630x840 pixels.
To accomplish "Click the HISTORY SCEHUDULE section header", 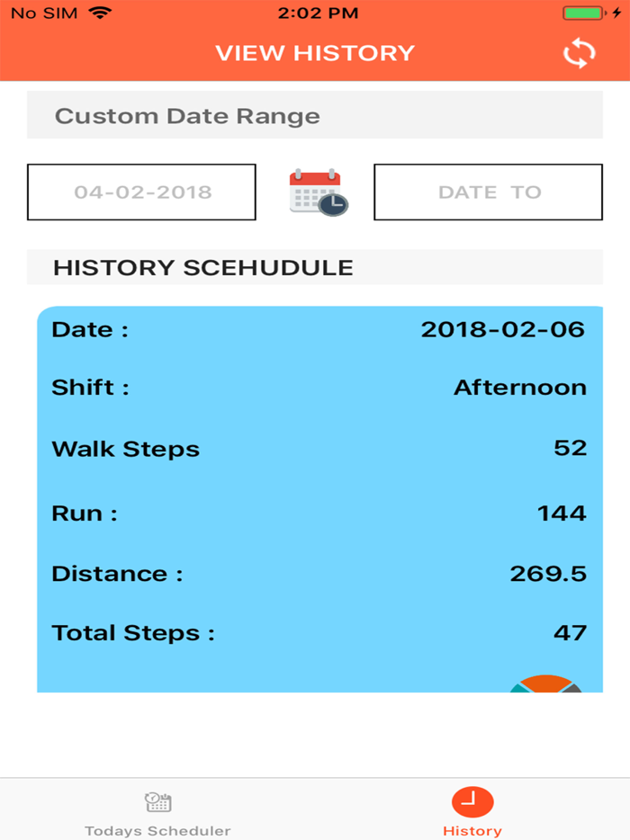I will click(x=202, y=267).
